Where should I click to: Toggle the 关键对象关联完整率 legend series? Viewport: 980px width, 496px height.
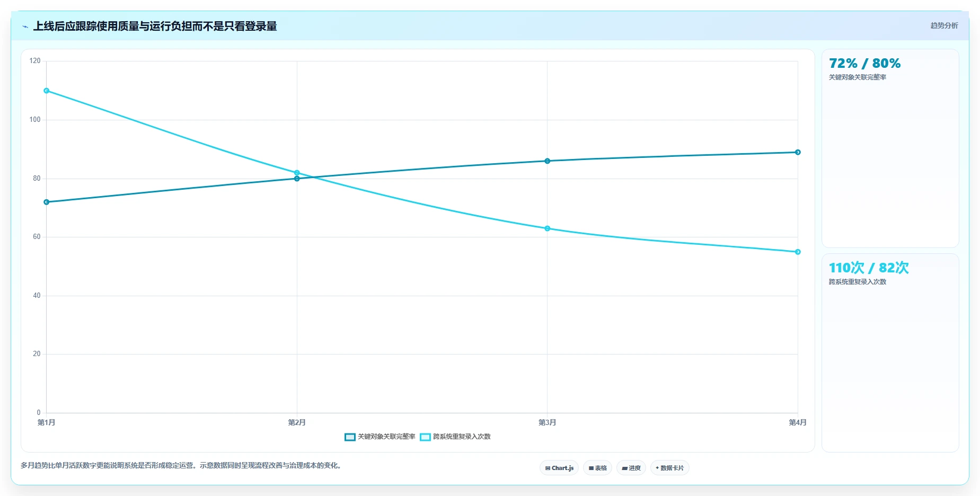coord(380,437)
